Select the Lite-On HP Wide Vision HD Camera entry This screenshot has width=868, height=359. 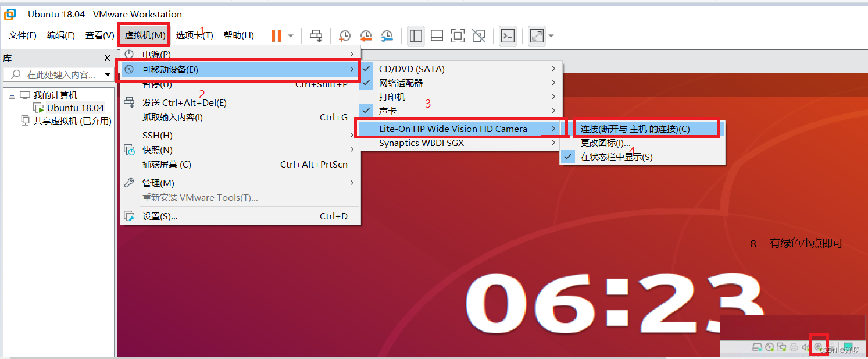click(x=460, y=129)
